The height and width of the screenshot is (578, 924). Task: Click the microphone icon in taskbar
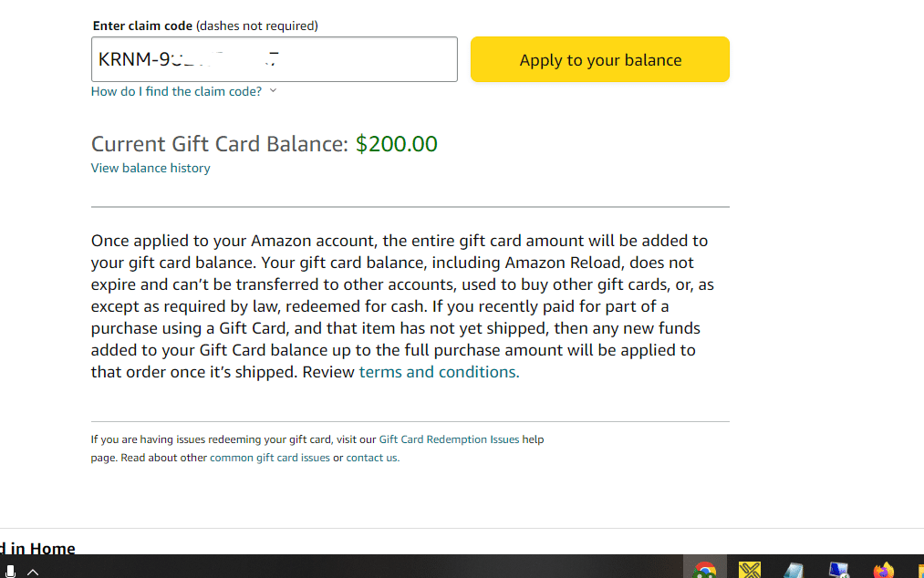[x=9, y=572]
